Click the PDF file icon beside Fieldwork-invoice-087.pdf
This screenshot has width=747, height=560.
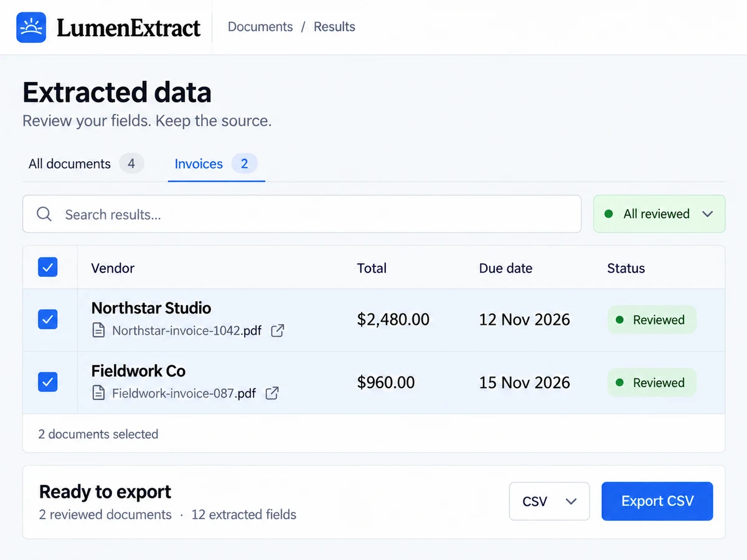coord(98,393)
